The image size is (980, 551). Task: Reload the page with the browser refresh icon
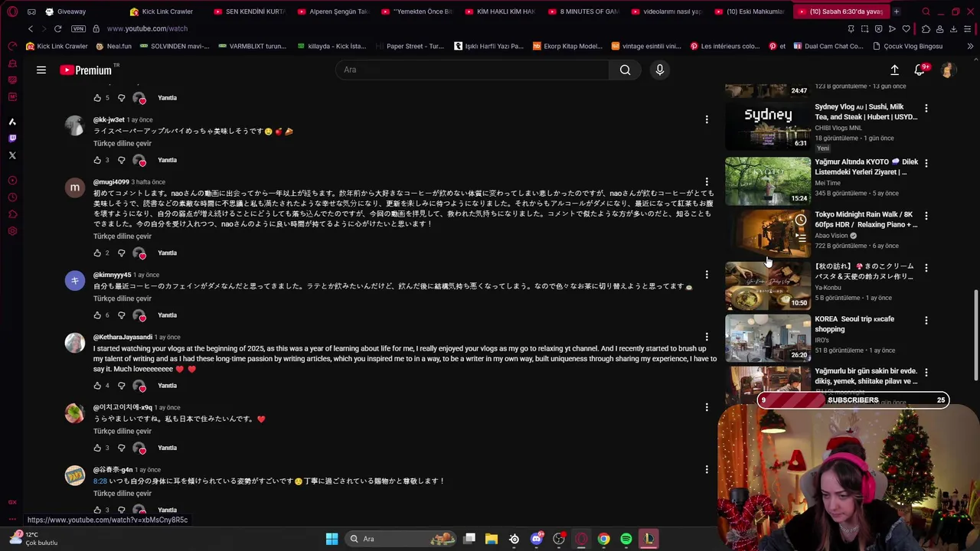(x=57, y=28)
